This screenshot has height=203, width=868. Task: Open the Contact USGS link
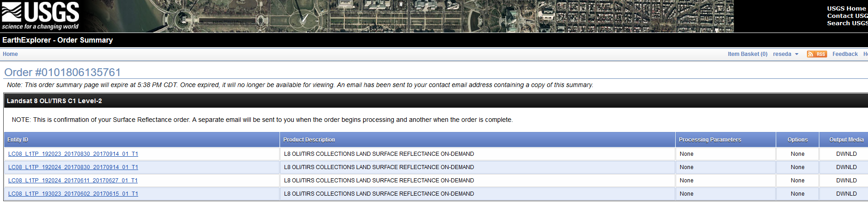(847, 16)
